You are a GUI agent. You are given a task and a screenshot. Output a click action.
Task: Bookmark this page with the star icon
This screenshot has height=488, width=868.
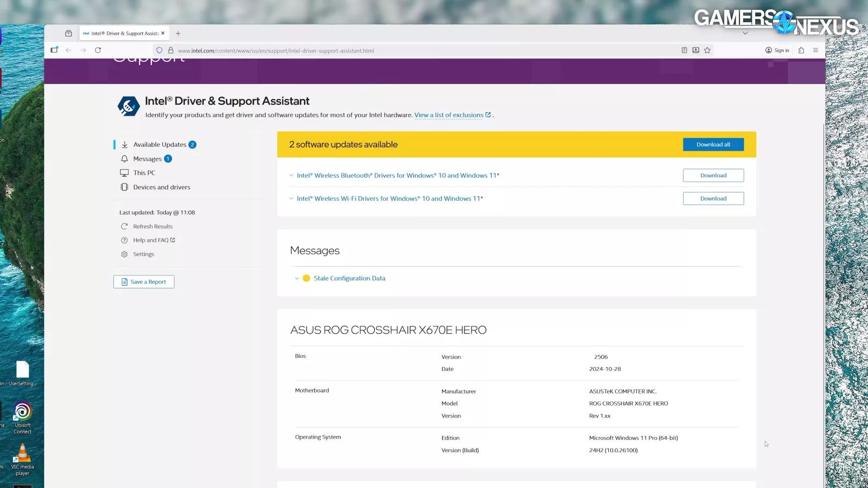point(707,50)
